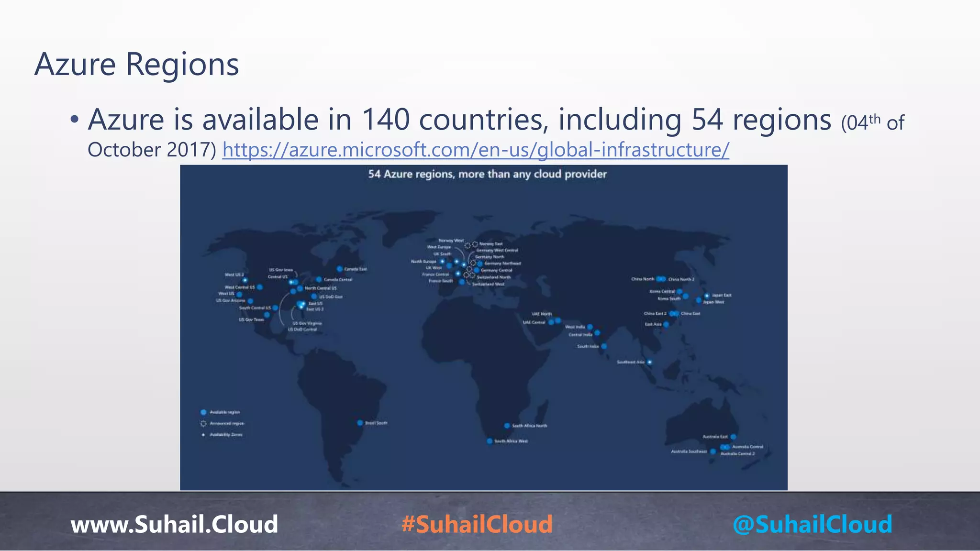Click the 'UAE North' map label
This screenshot has width=980, height=551.
[542, 314]
